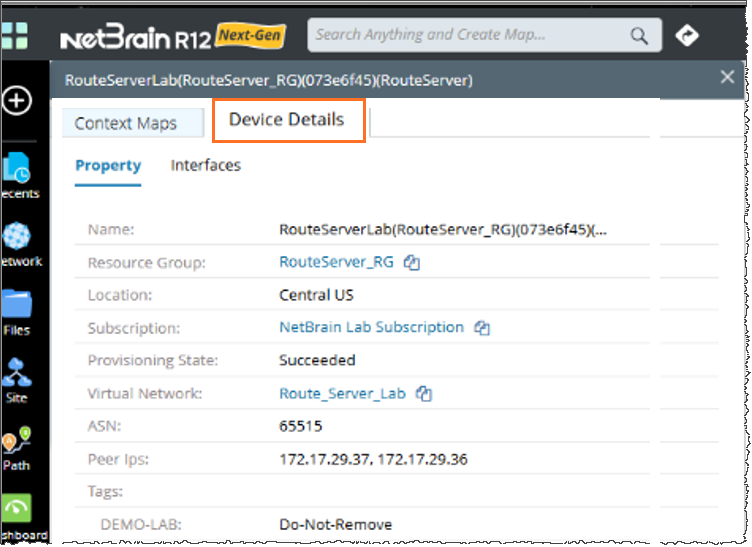
Task: Open Dashboard in the sidebar
Action: tap(23, 518)
